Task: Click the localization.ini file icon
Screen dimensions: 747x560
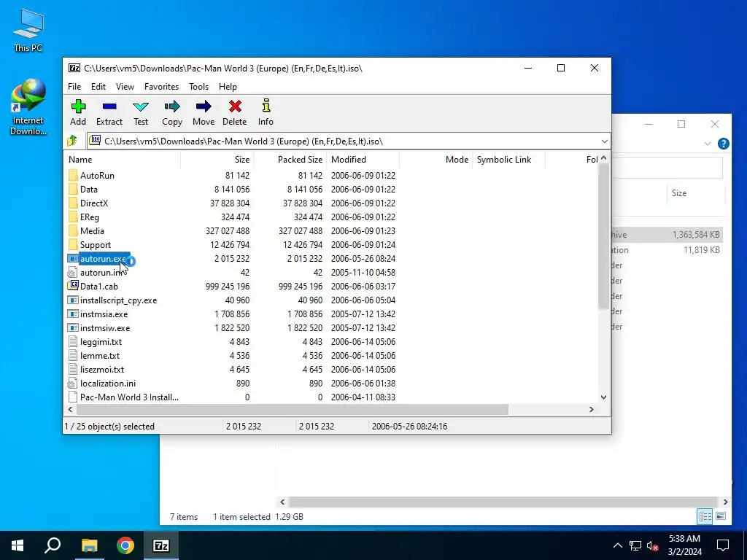Action: coord(73,383)
